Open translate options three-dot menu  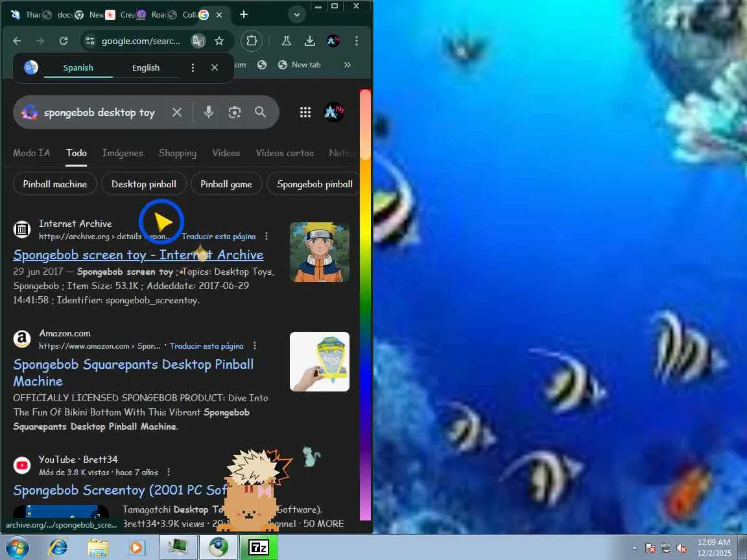tap(193, 67)
